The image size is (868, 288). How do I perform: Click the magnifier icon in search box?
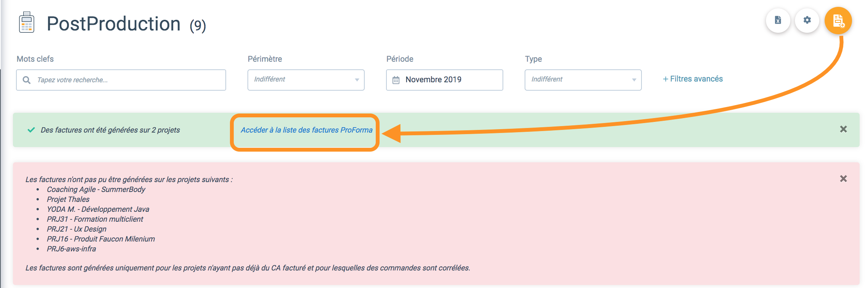[x=27, y=80]
